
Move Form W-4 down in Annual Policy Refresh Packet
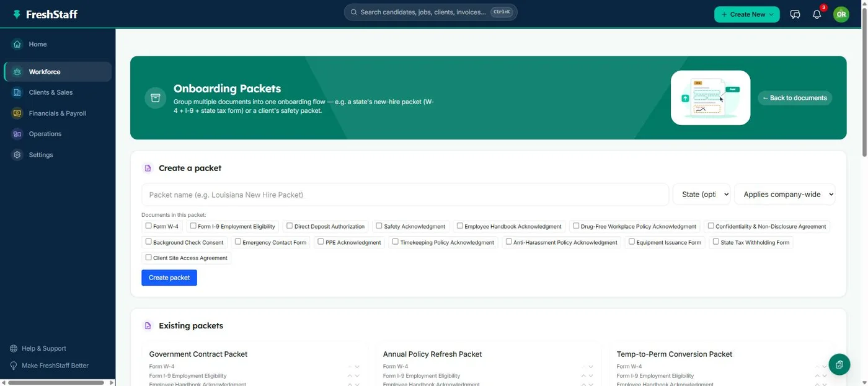pyautogui.click(x=591, y=367)
